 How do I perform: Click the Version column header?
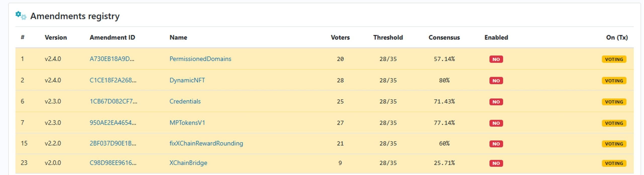coord(56,38)
